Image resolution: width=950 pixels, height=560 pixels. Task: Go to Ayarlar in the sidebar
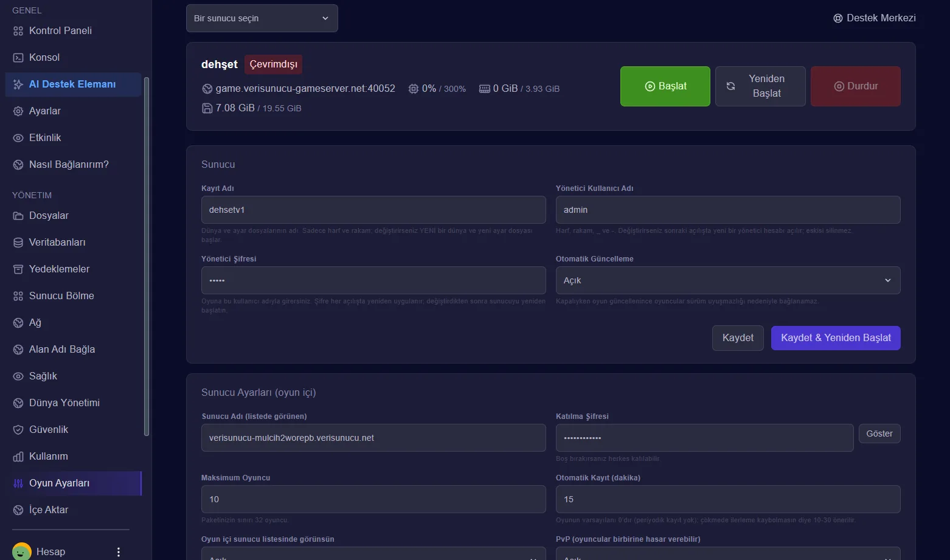pos(73,111)
